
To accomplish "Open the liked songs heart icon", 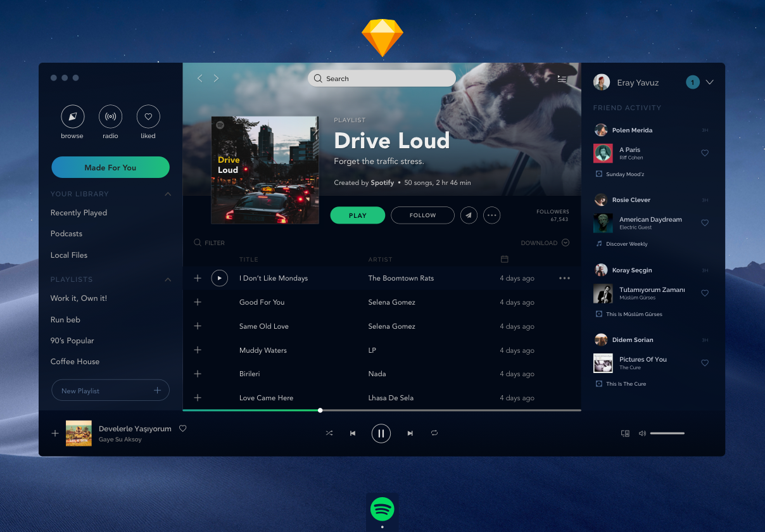I will 148,117.
